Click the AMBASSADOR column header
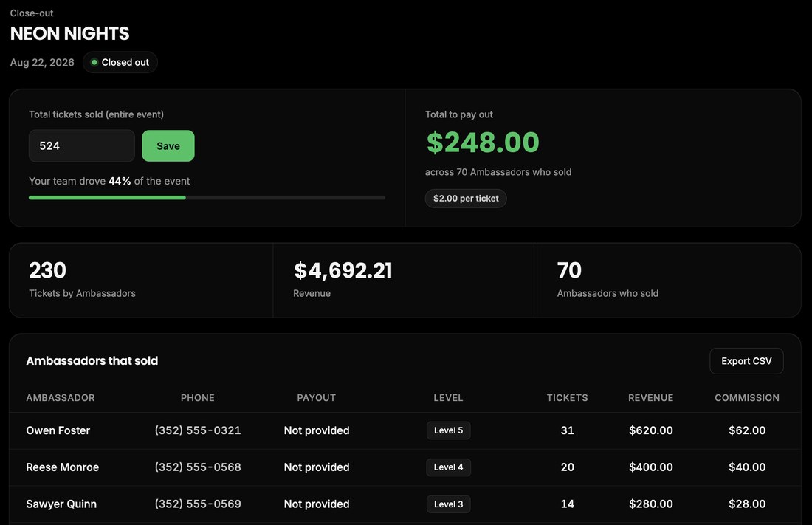The image size is (812, 525). tap(61, 397)
